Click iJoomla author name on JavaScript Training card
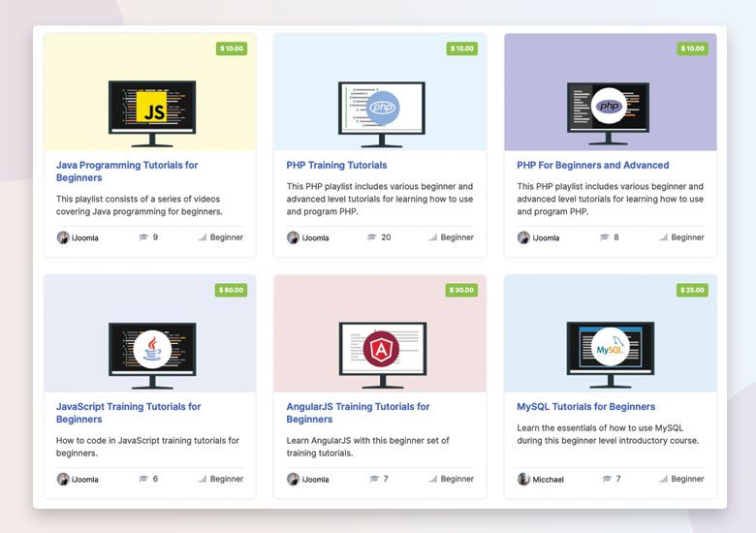 pos(85,479)
